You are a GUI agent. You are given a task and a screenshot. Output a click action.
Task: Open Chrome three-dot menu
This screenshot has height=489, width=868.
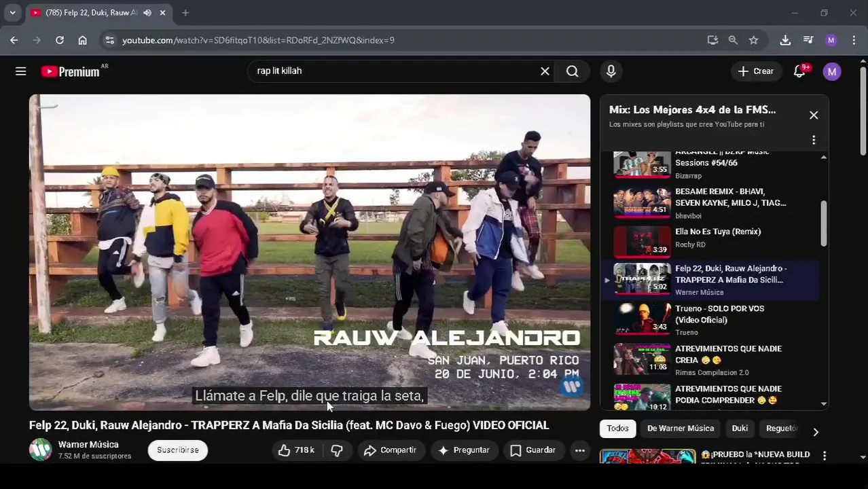[854, 40]
